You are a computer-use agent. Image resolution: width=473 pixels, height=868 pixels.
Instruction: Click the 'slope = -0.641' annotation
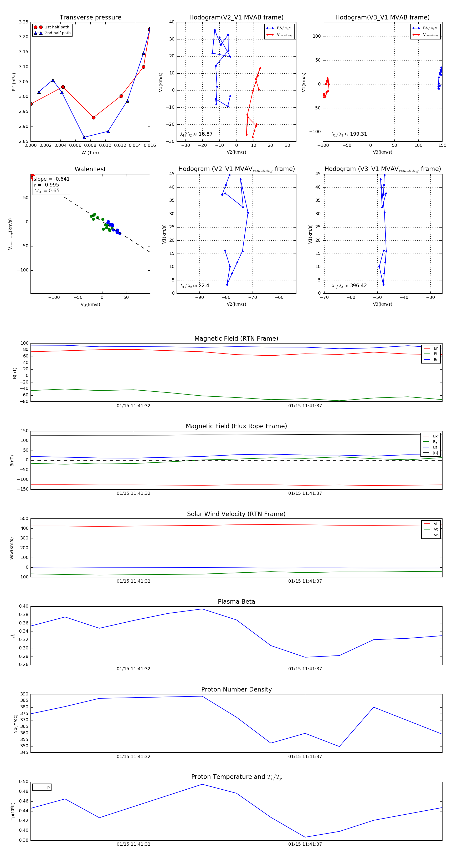(x=52, y=179)
